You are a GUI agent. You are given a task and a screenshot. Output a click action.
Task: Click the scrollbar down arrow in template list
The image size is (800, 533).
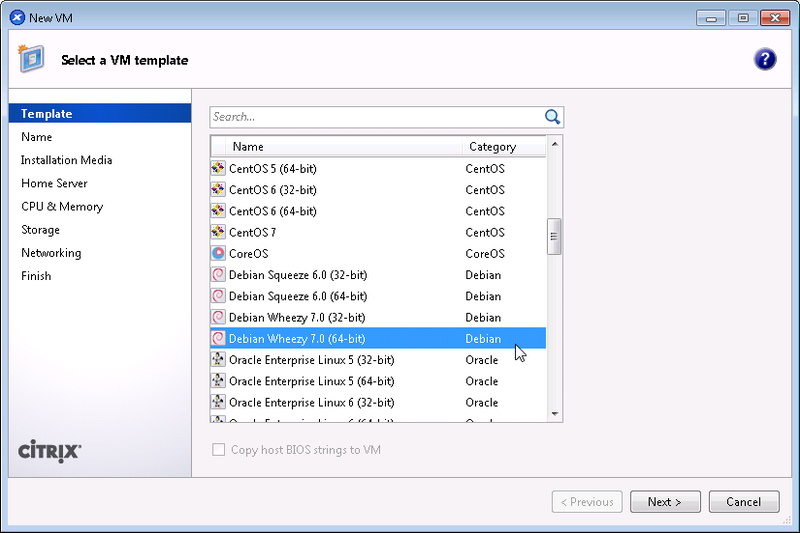(555, 414)
